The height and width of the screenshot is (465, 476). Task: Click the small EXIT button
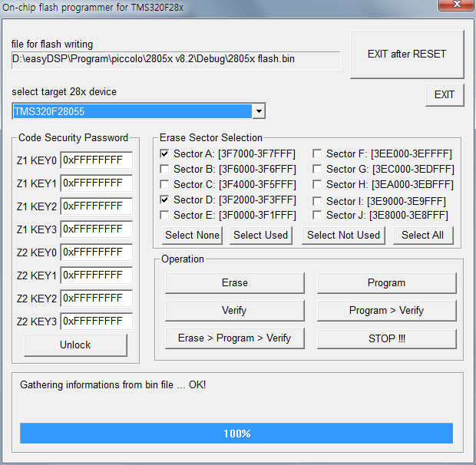[445, 95]
